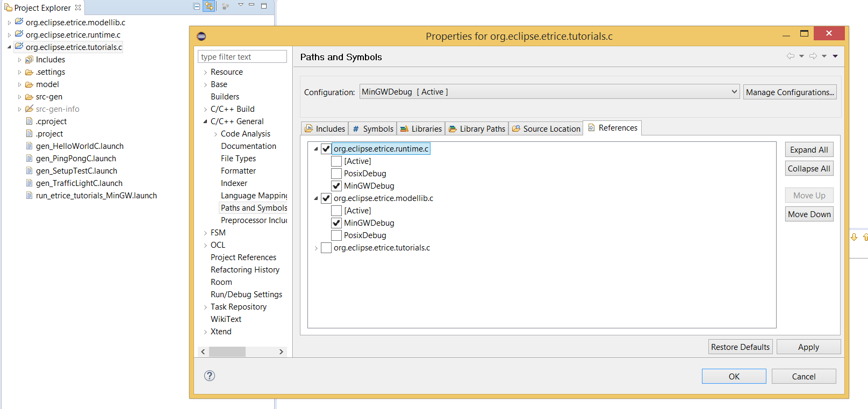Click Restore Defaults button
Screen dimensions: 868x409
(740, 347)
